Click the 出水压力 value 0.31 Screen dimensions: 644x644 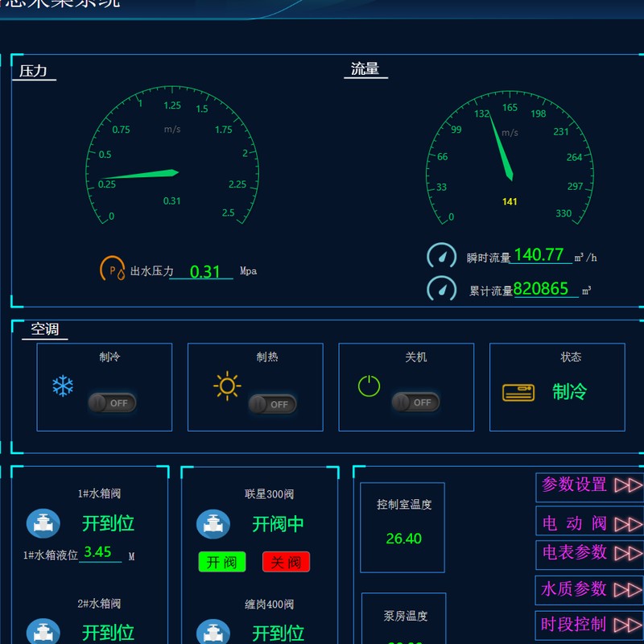coord(204,271)
